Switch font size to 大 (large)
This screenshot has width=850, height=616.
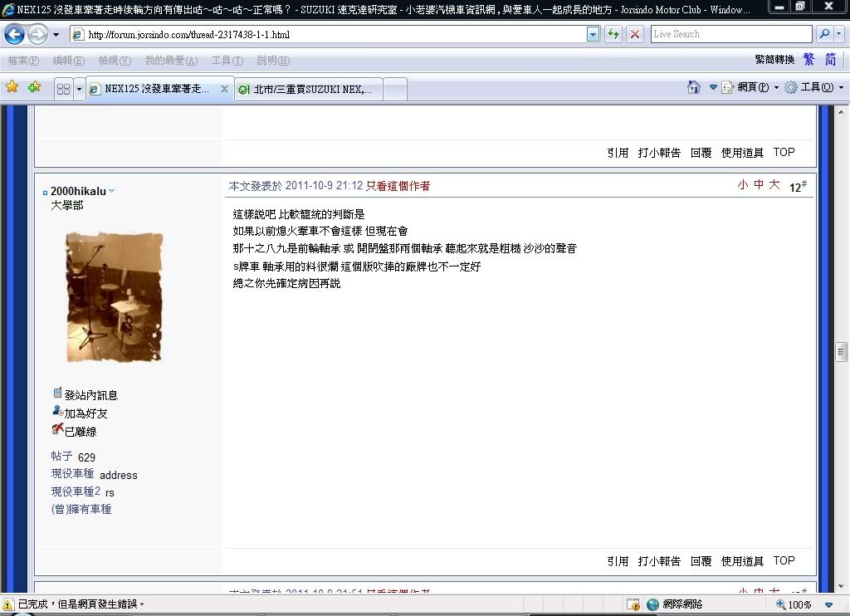point(774,185)
